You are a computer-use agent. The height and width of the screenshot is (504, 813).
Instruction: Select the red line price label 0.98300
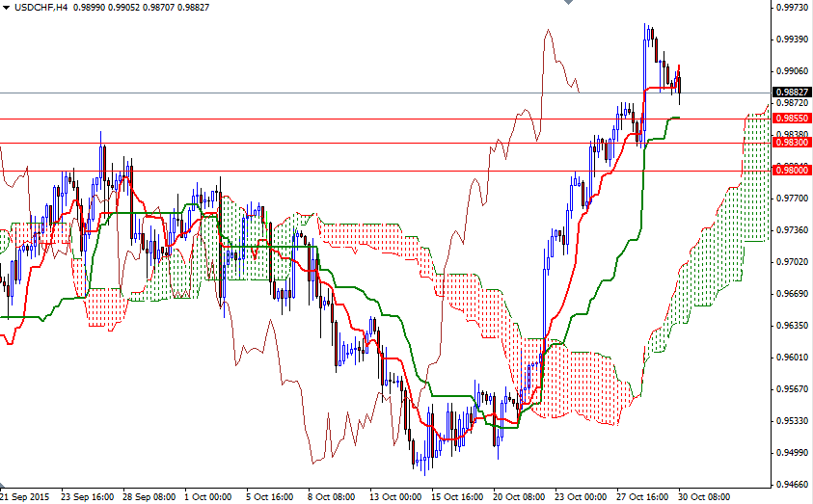pyautogui.click(x=792, y=142)
